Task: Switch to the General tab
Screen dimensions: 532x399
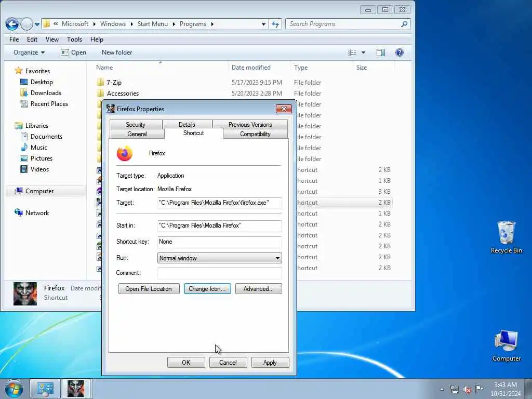Action: pos(137,134)
